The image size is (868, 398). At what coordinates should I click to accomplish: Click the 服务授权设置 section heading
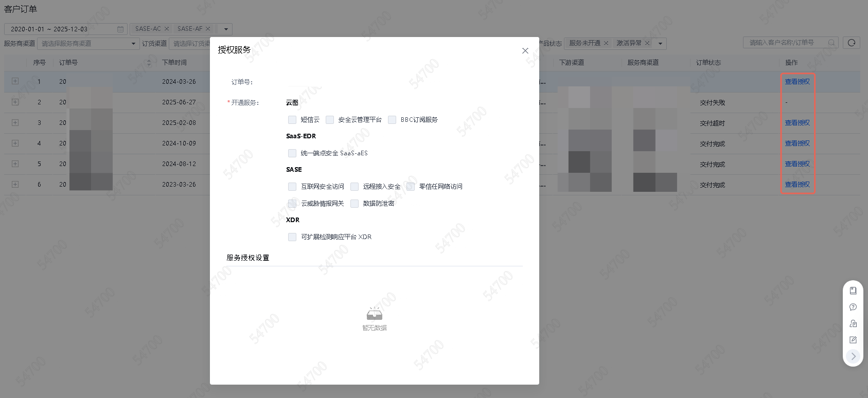click(x=248, y=258)
